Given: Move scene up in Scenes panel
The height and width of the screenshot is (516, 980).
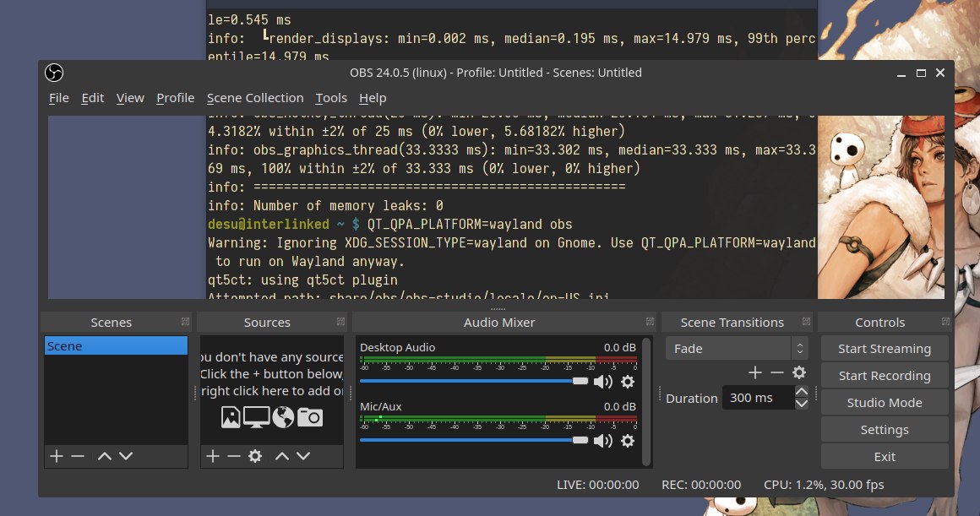Looking at the screenshot, I should [x=105, y=456].
